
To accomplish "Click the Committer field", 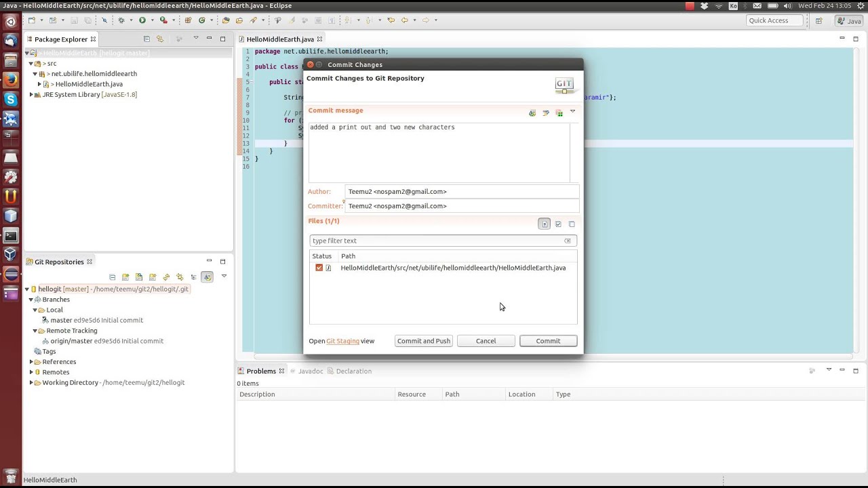I will 462,206.
